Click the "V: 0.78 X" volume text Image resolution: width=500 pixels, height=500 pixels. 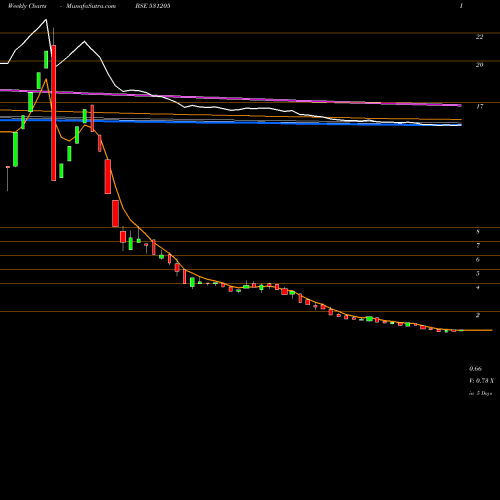point(481,381)
